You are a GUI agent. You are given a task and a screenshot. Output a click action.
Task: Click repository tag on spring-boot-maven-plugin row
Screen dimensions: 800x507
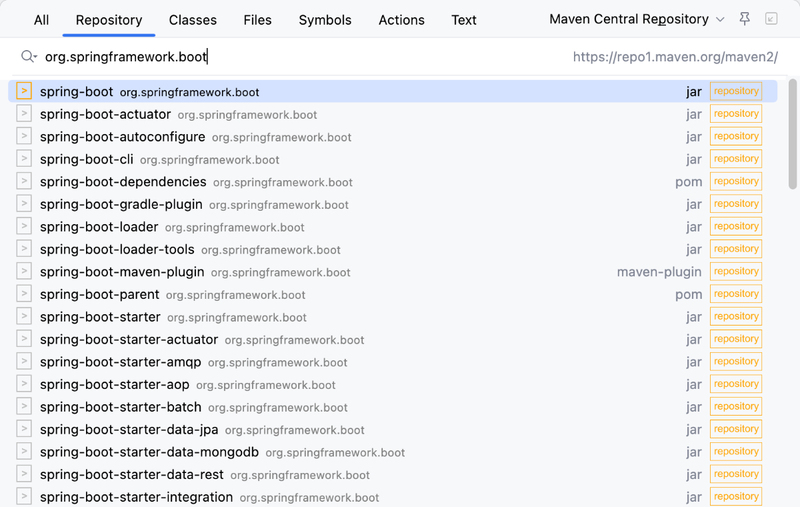tap(736, 271)
